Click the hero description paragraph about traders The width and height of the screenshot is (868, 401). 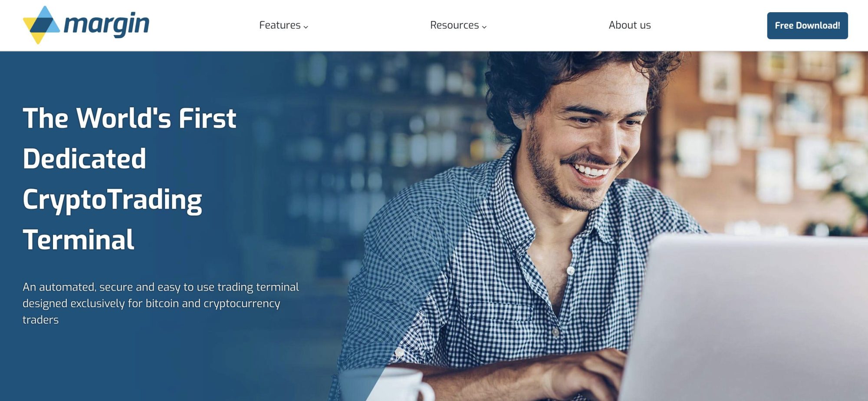point(161,303)
